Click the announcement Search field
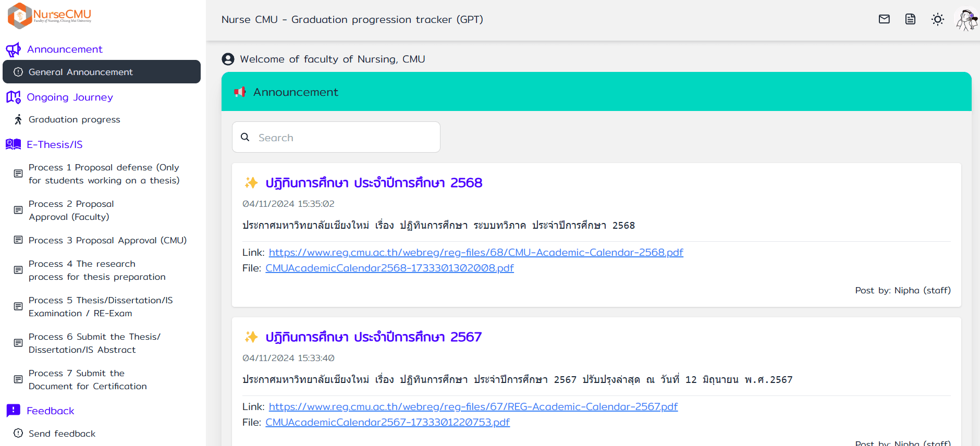Viewport: 980px width, 446px height. pyautogui.click(x=344, y=138)
